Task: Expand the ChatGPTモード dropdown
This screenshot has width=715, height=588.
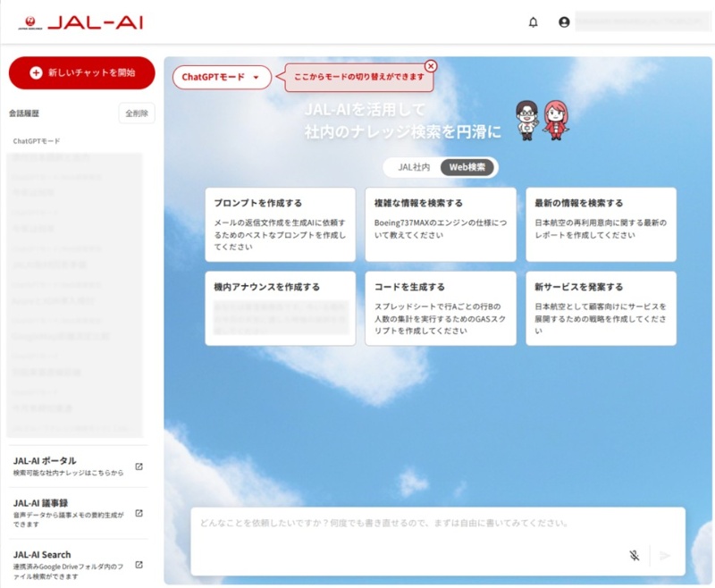Action: tap(221, 77)
